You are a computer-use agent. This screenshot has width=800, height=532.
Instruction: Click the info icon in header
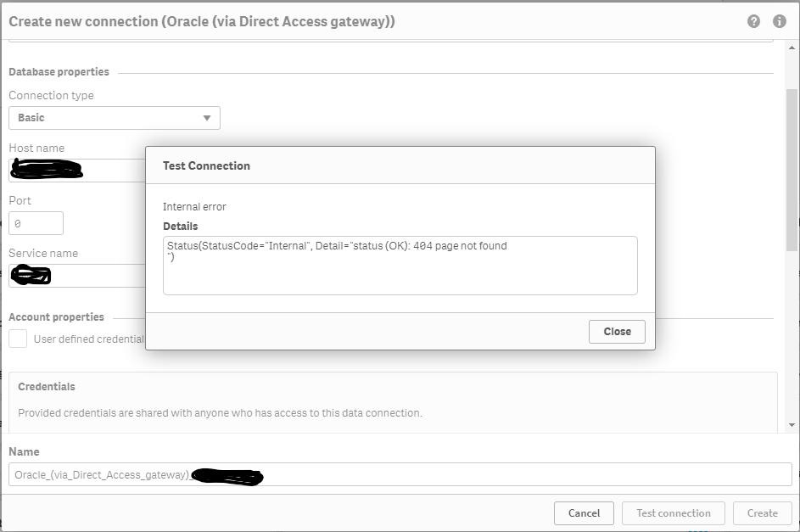coord(779,22)
